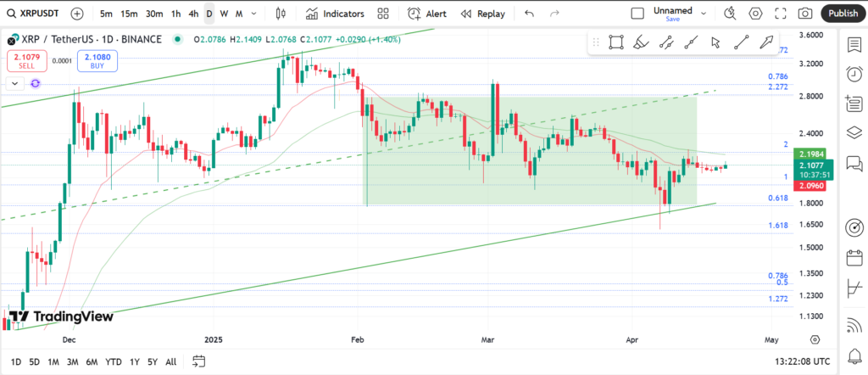Show All data range

click(171, 361)
